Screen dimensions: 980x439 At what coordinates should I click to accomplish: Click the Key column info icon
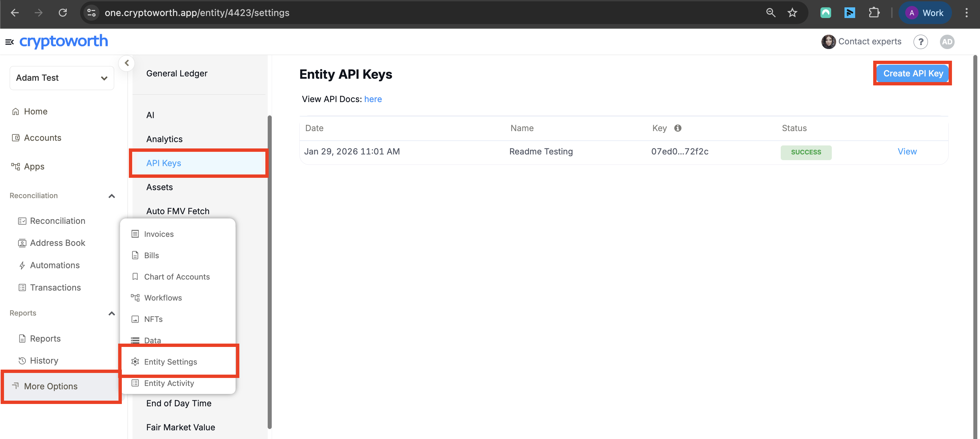678,128
